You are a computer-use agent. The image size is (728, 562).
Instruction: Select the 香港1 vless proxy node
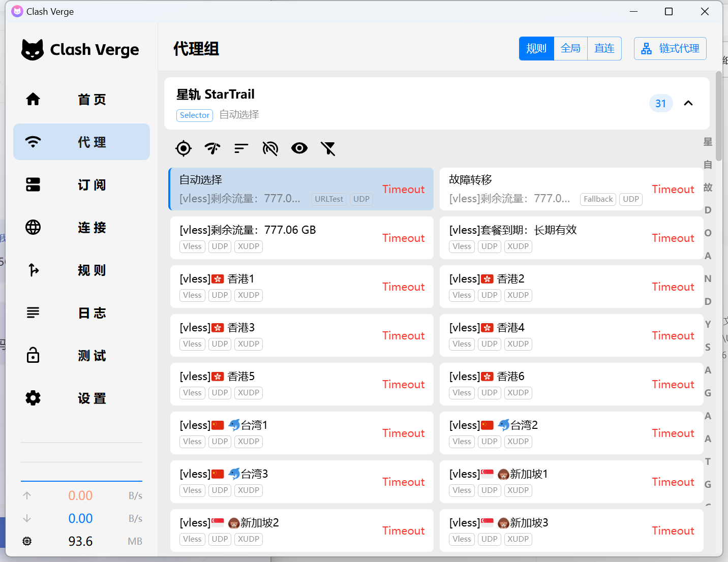click(301, 287)
